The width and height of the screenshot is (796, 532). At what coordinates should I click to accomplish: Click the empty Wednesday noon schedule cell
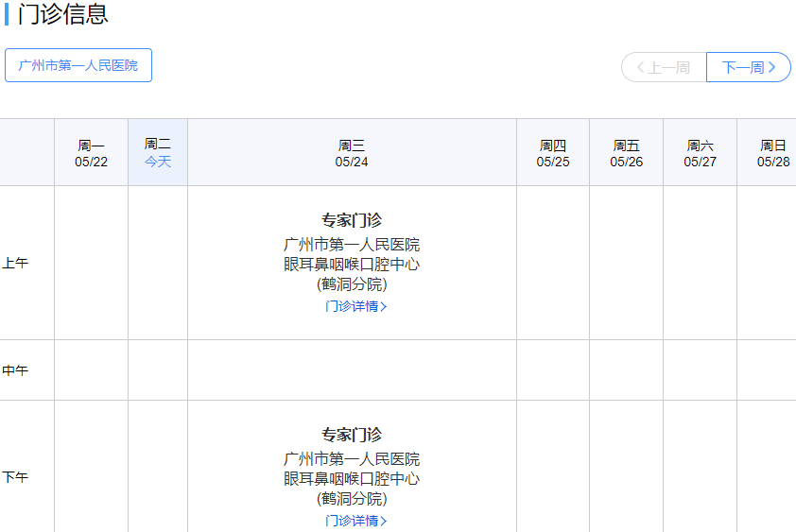pos(352,370)
